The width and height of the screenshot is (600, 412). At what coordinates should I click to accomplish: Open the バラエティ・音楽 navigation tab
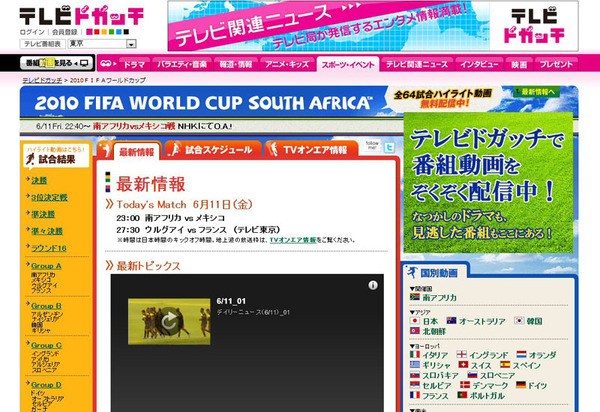(x=182, y=64)
